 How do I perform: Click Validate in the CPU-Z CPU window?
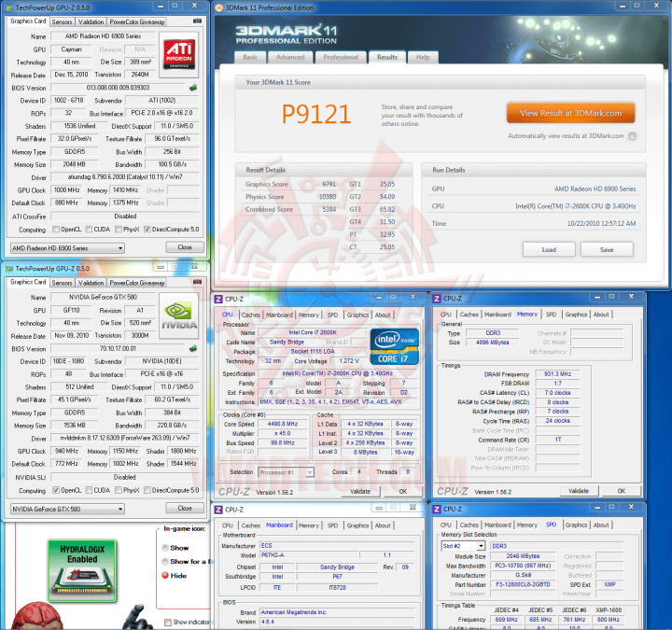click(360, 491)
